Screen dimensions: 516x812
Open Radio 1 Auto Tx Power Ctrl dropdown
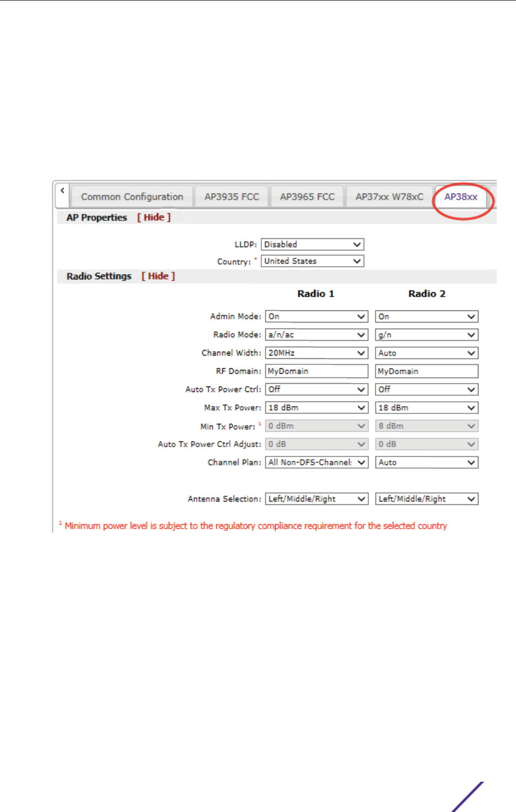[x=316, y=389]
